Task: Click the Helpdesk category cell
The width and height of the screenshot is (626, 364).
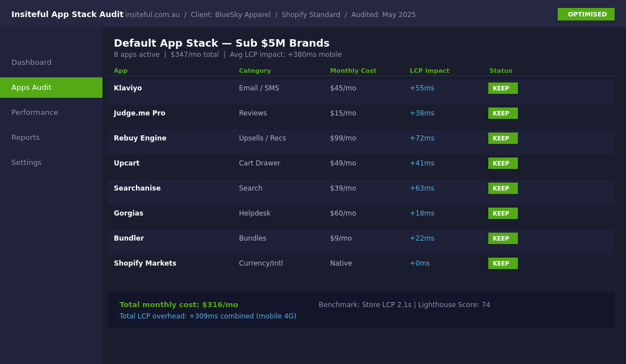Action: click(255, 213)
